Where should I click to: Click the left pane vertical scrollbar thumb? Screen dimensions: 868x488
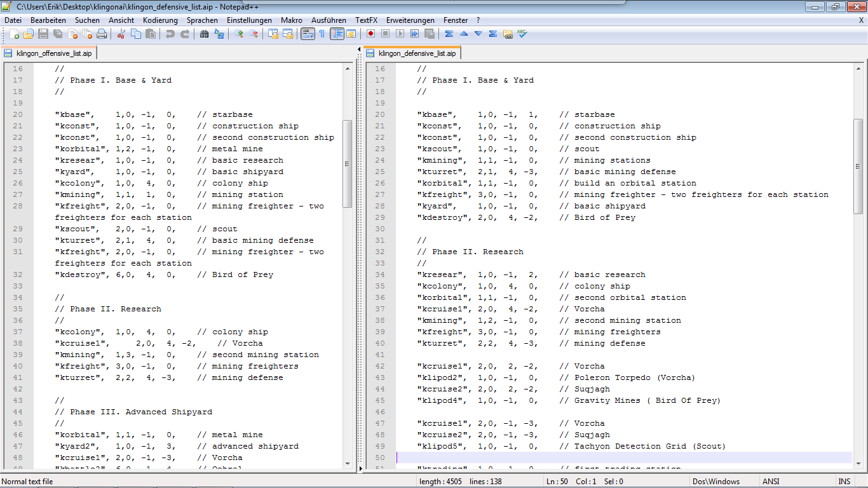coord(347,164)
